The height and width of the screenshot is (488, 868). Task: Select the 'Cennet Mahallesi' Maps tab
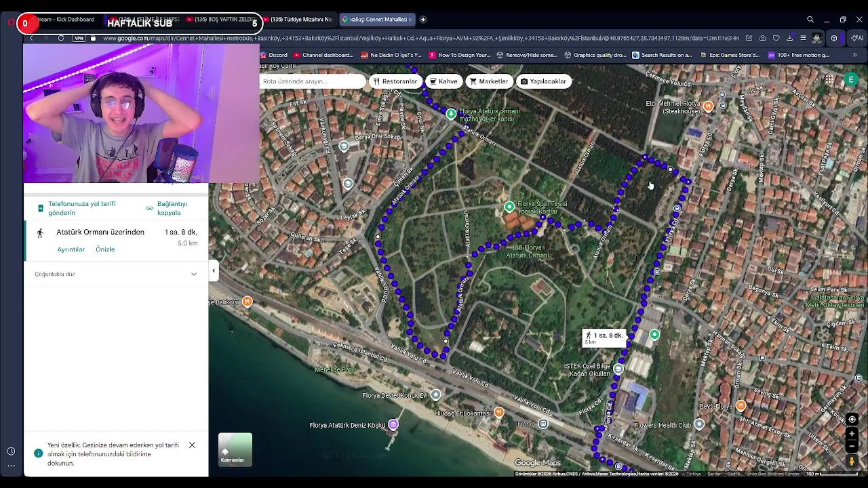point(376,20)
